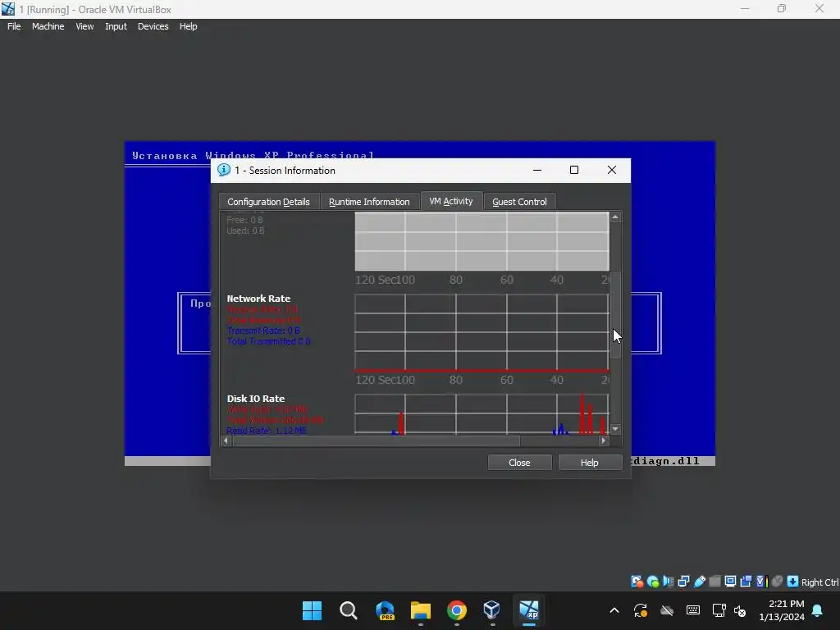840x630 pixels.
Task: Click the vertical scrollbar down arrow
Action: tap(615, 429)
